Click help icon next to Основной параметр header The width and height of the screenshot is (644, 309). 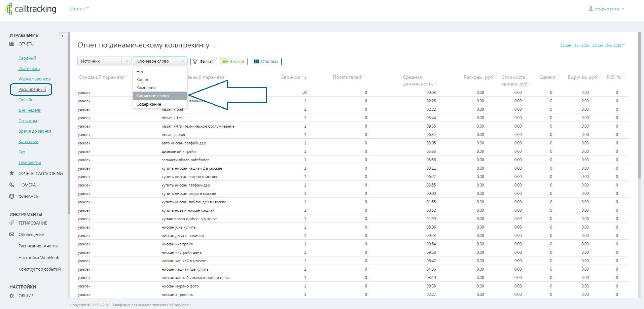pos(126,75)
